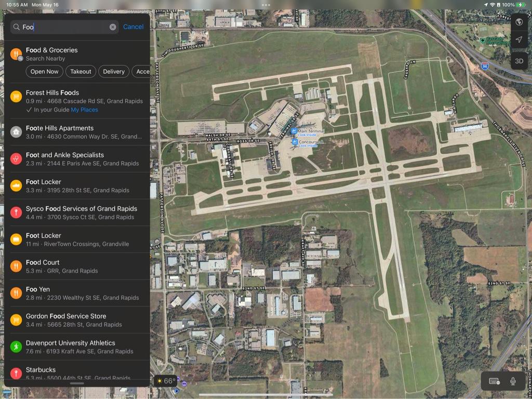Image resolution: width=532 pixels, height=399 pixels.
Task: Tap the Interstate 96 highway shield
Action: [x=485, y=66]
